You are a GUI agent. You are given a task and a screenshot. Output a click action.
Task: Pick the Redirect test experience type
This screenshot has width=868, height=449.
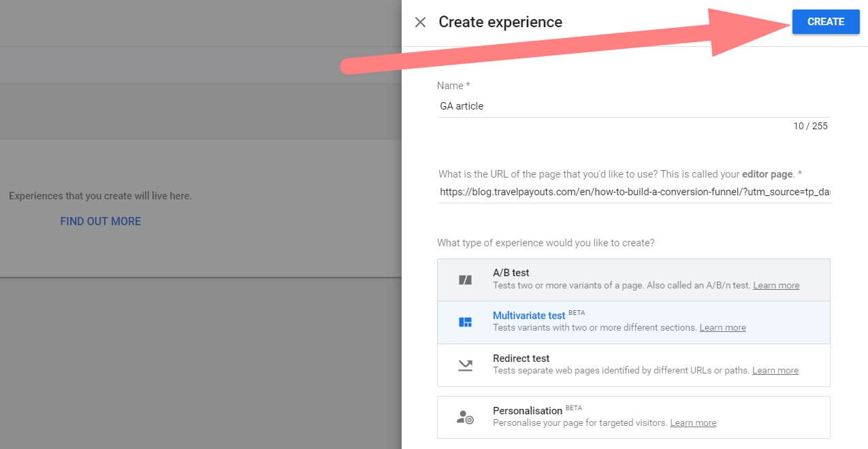(521, 359)
